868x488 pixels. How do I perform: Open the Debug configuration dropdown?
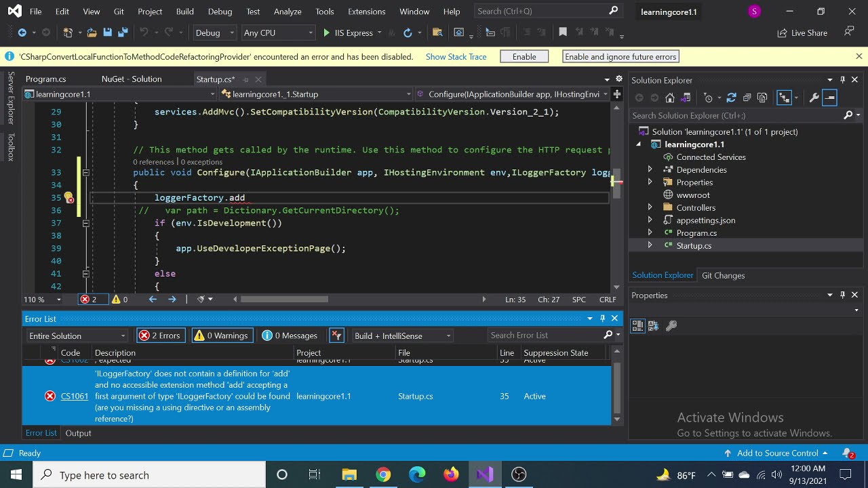click(214, 33)
